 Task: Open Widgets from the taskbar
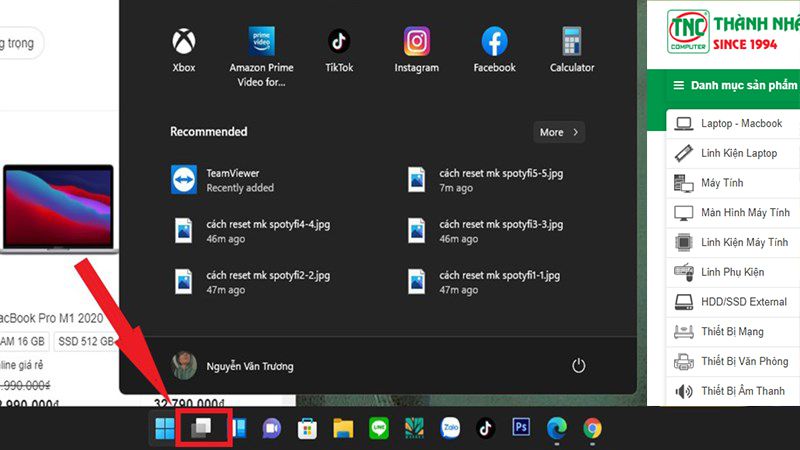coord(239,428)
